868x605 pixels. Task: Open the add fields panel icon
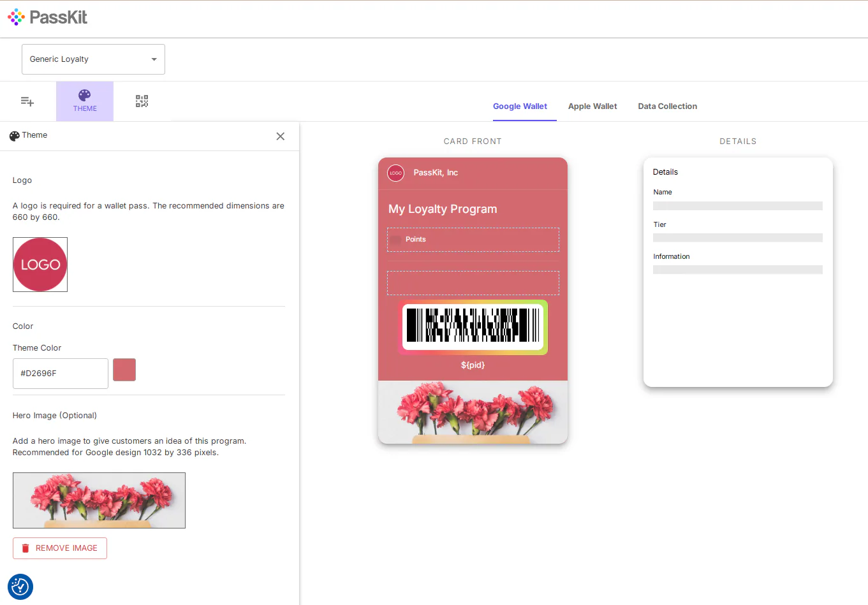point(27,101)
